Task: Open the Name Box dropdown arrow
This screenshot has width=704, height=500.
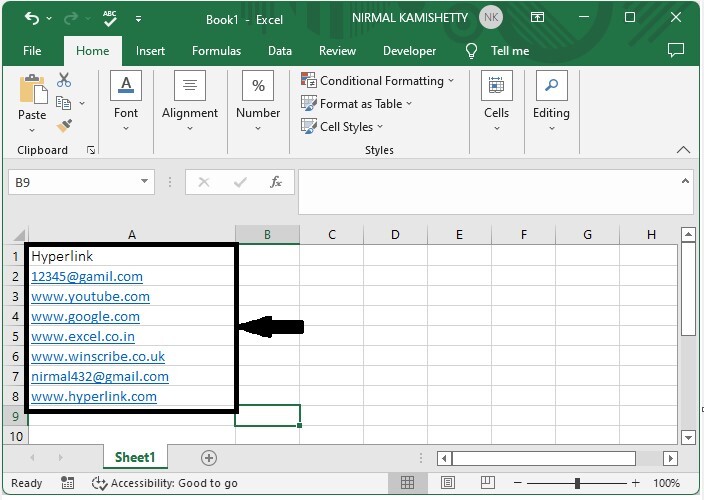Action: (x=144, y=181)
